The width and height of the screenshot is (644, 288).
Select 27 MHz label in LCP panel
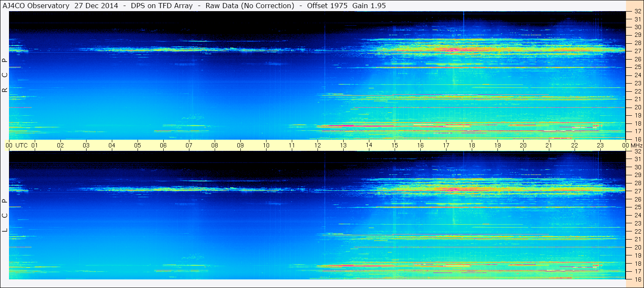pyautogui.click(x=638, y=191)
